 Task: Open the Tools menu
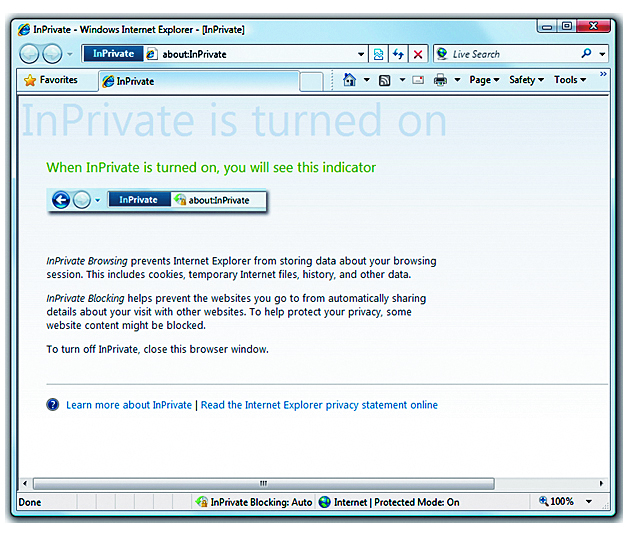(x=570, y=80)
